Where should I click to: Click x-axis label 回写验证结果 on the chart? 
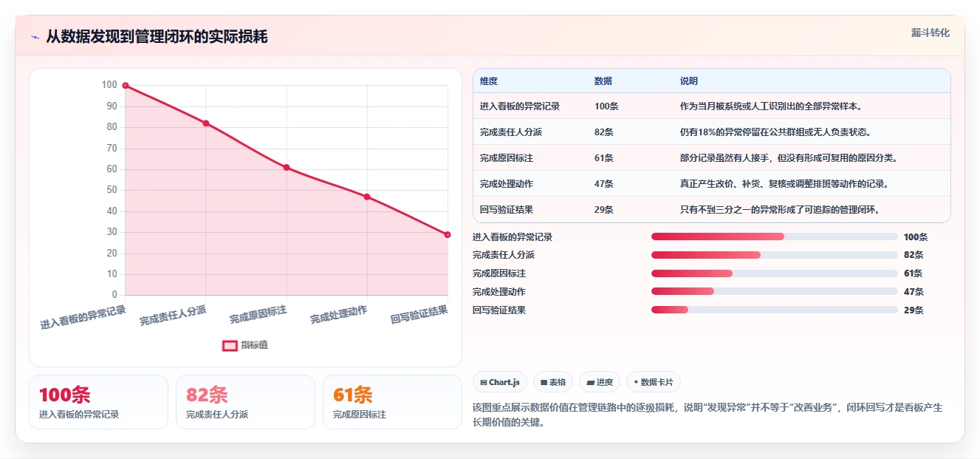click(x=419, y=314)
